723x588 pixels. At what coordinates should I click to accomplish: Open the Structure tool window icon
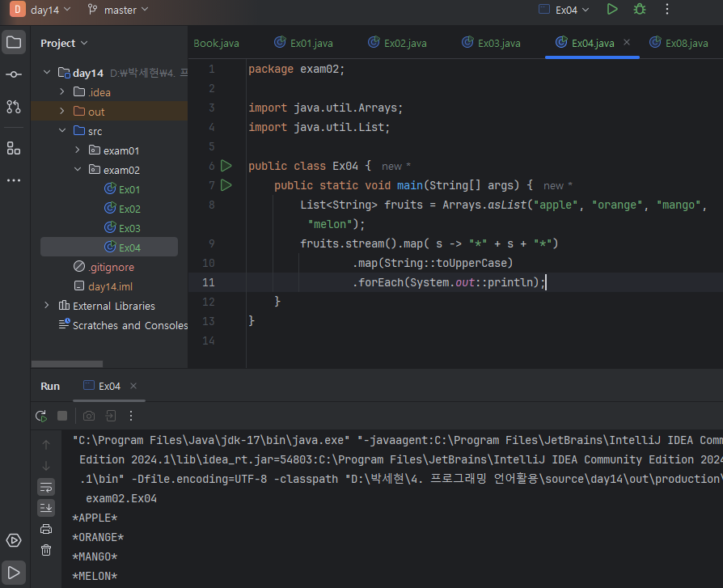[x=14, y=148]
